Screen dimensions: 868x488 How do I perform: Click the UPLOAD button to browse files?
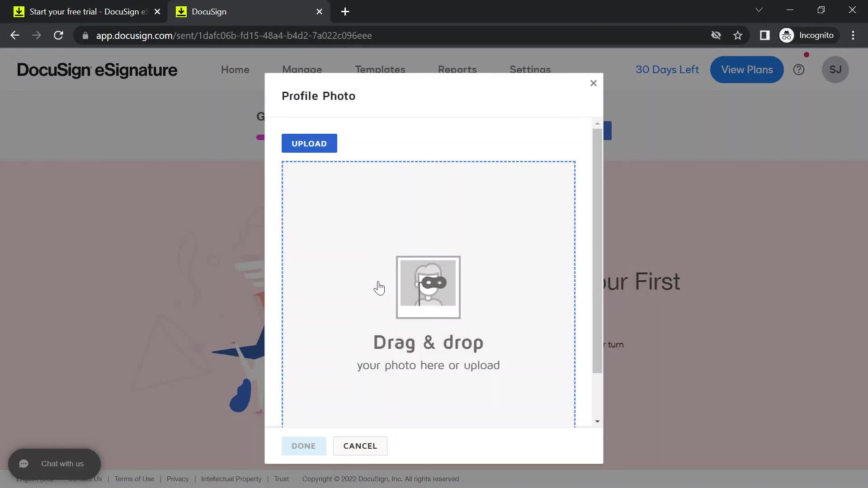[309, 143]
